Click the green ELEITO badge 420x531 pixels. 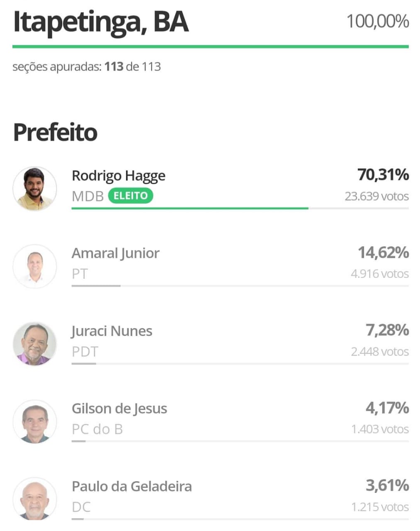131,195
